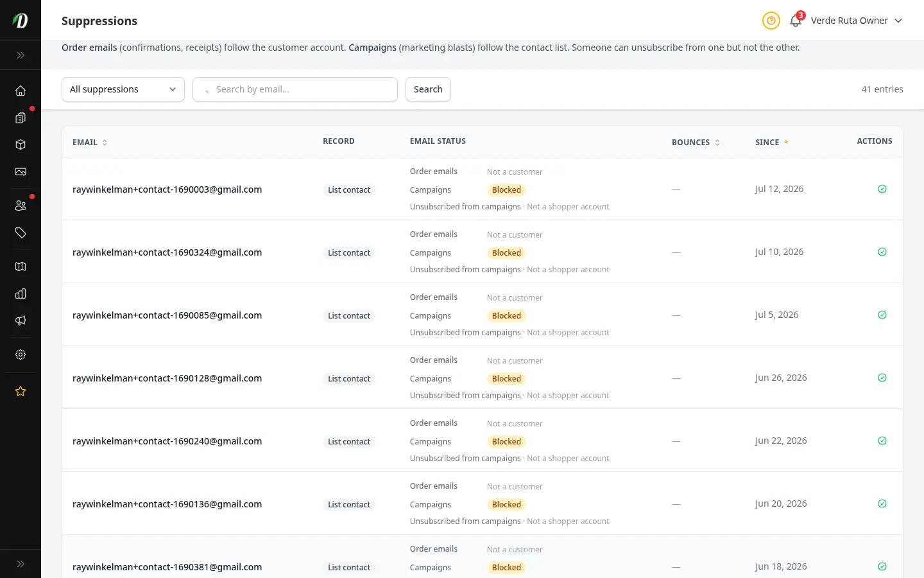This screenshot has width=924, height=578.
Task: Click the Jun 20, 2026 date
Action: tap(781, 504)
